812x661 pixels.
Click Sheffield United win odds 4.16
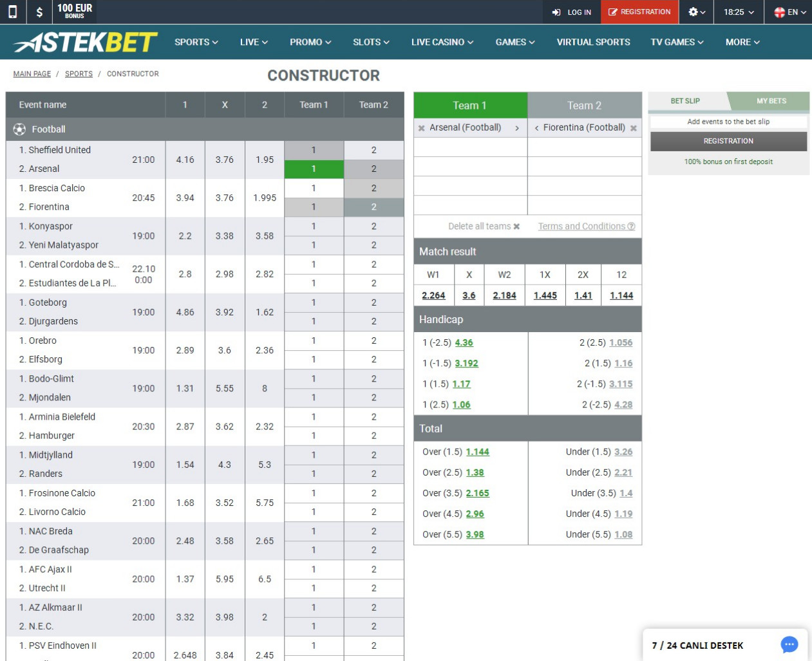[185, 160]
